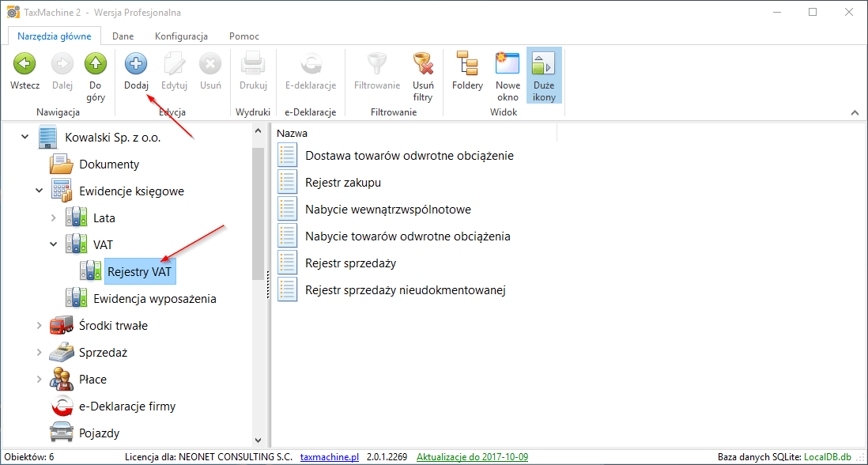Image resolution: width=868 pixels, height=465 pixels.
Task: Click the Aktualizacje do 2017-10-09 link
Action: tap(472, 457)
